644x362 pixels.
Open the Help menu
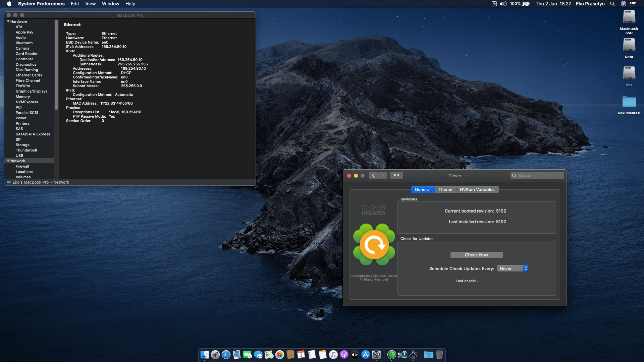(x=130, y=4)
